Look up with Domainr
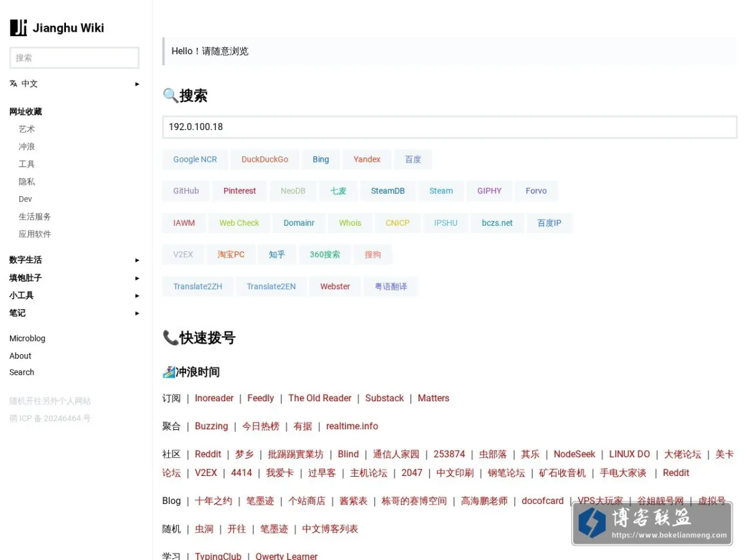Image resolution: width=747 pixels, height=560 pixels. [299, 223]
